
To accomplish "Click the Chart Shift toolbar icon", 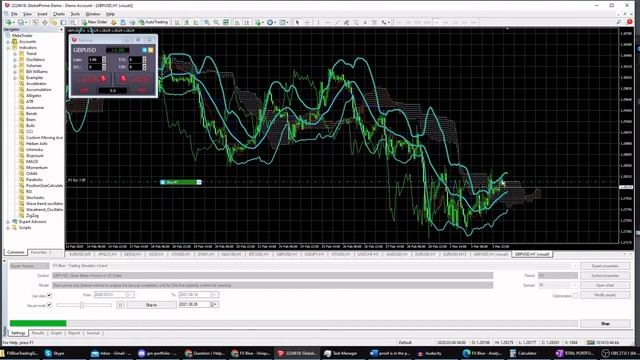I will pos(247,22).
